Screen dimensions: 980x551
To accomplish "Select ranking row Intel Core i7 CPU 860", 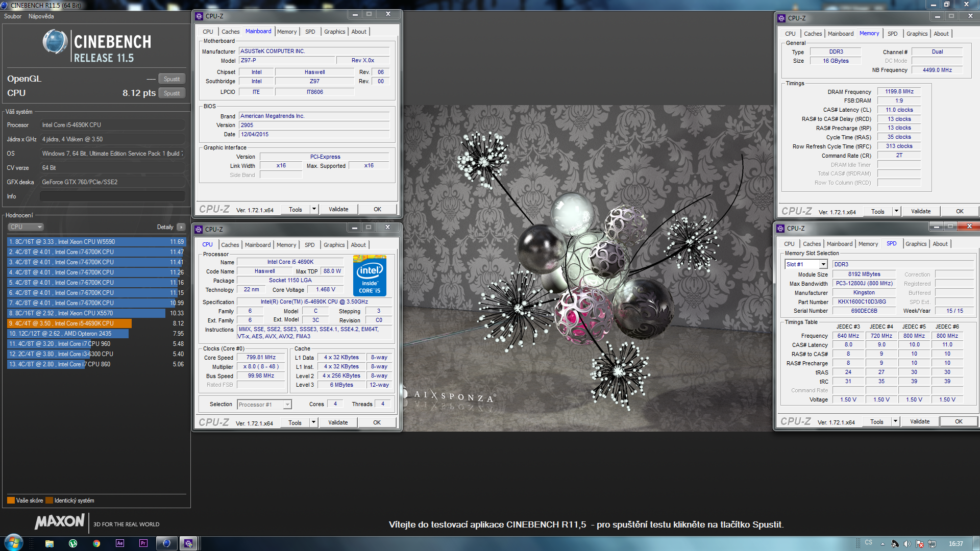I will 96,364.
